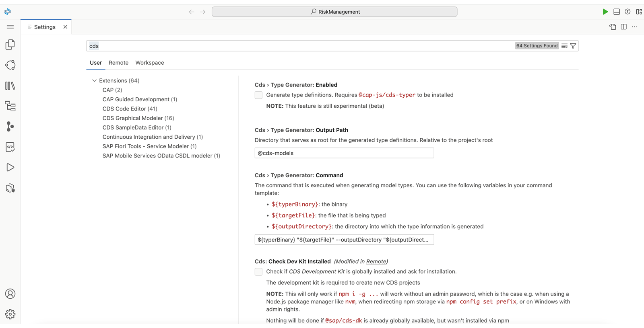Go back with the left arrow
The image size is (644, 328).
(192, 12)
